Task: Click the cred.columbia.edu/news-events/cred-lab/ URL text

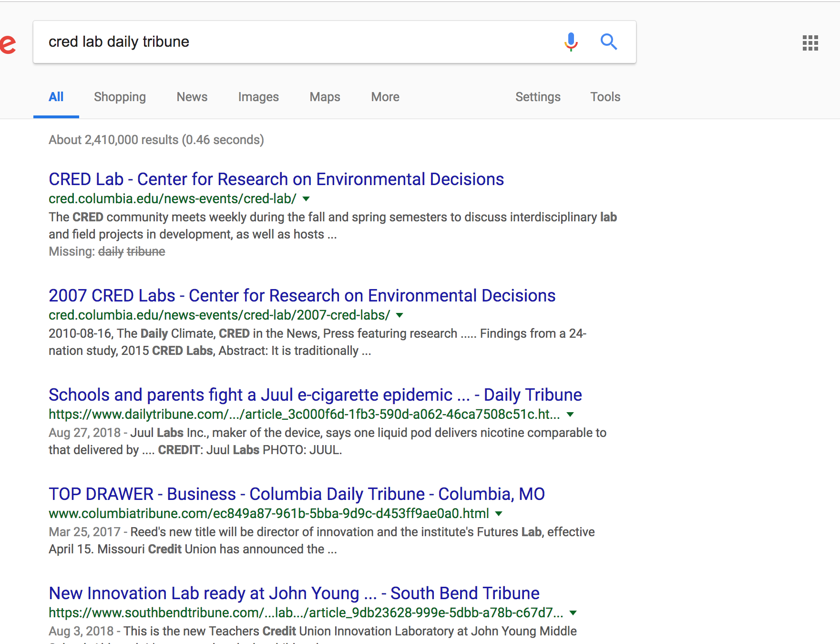Action: tap(173, 198)
